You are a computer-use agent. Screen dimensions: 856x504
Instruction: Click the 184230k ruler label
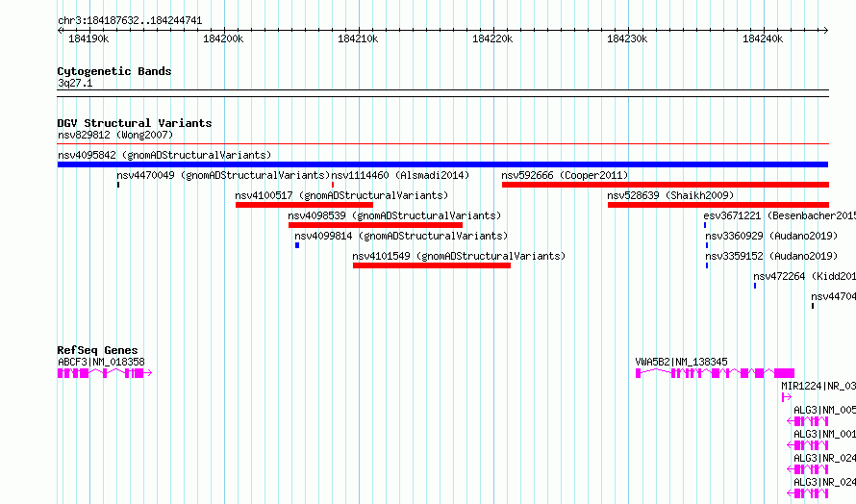(627, 38)
